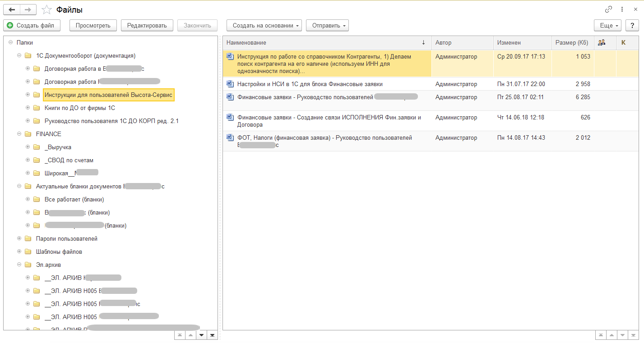Go back with the left arrow button
The image size is (644, 343).
coord(12,9)
